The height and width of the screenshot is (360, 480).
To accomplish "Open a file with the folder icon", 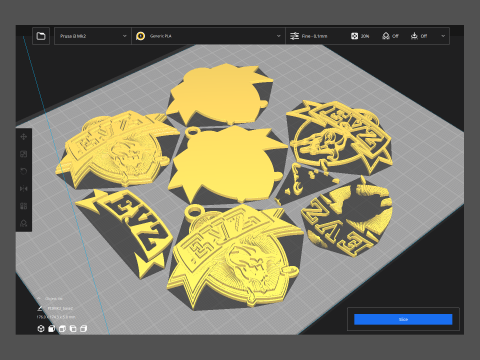I will click(41, 36).
